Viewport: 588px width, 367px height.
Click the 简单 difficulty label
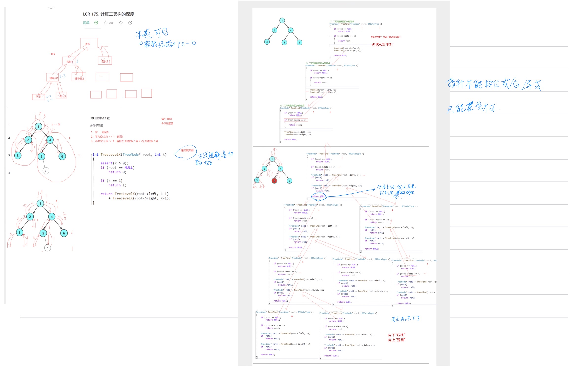click(x=86, y=23)
